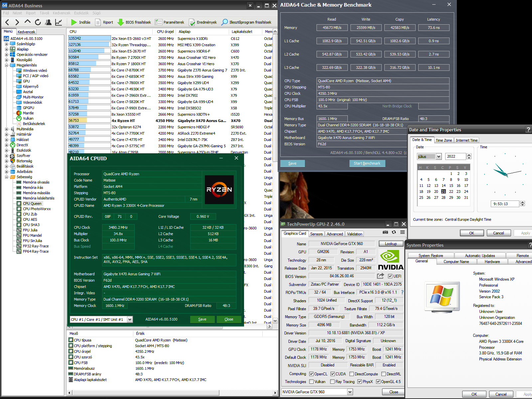Click the Lookup button in GPU-Z
532x399 pixels.
coord(391,244)
